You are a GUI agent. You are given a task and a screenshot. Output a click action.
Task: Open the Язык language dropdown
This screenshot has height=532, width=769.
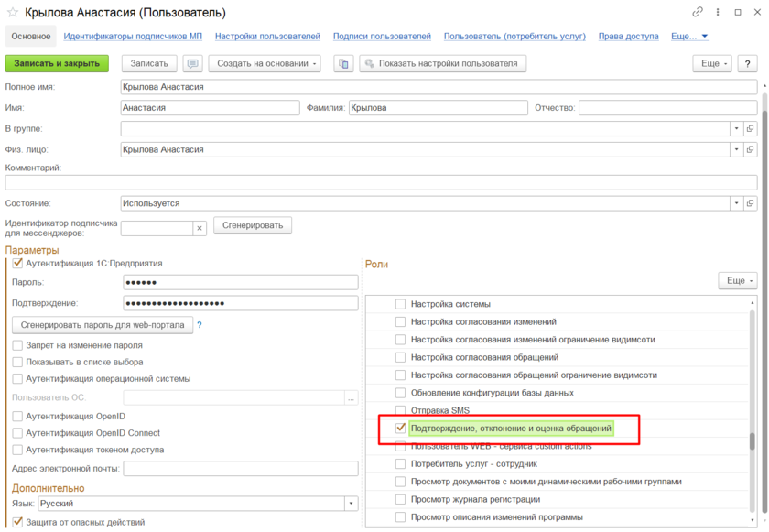click(351, 504)
